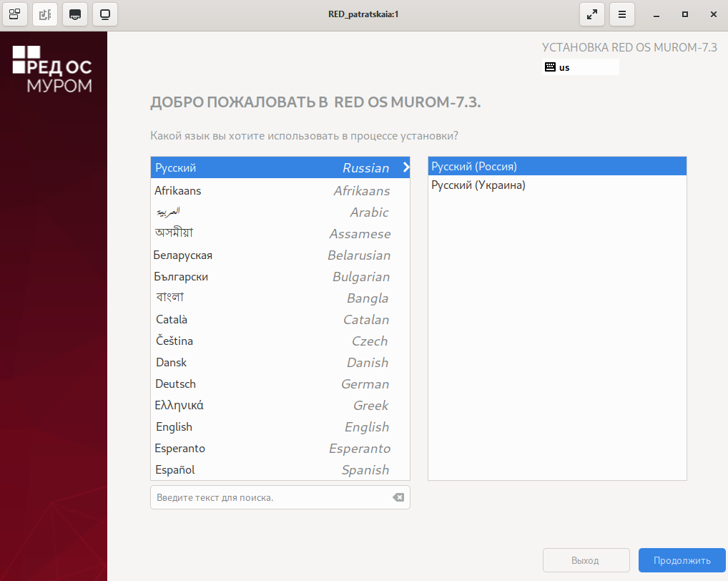Select English in the language list
This screenshot has height=581, width=728.
280,427
